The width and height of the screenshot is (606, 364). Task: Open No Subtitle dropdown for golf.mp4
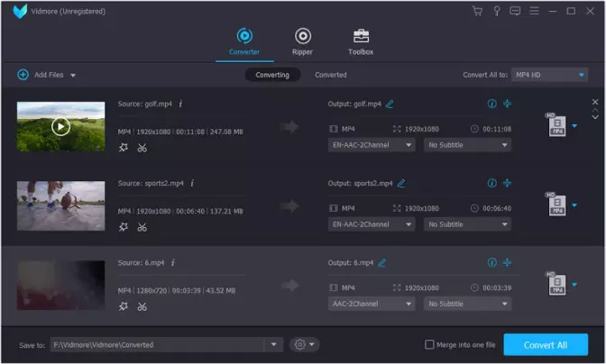(x=468, y=145)
